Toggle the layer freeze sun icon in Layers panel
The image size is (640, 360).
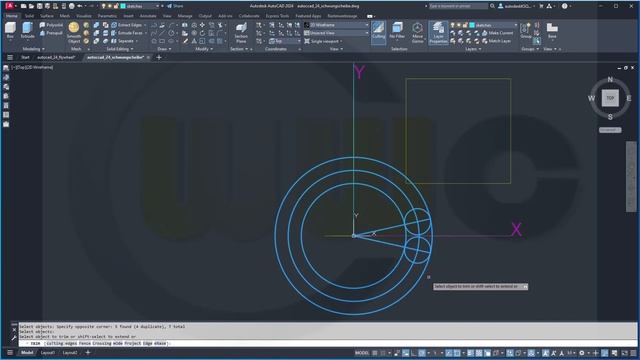459,25
